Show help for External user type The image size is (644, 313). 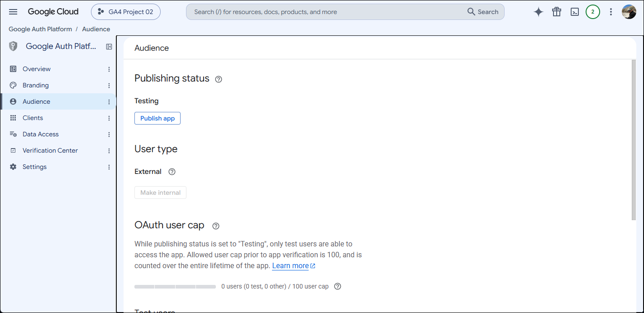172,172
